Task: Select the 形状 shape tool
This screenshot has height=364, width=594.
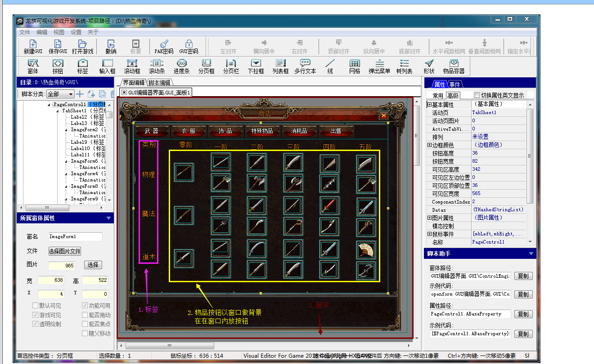Action: click(x=429, y=67)
